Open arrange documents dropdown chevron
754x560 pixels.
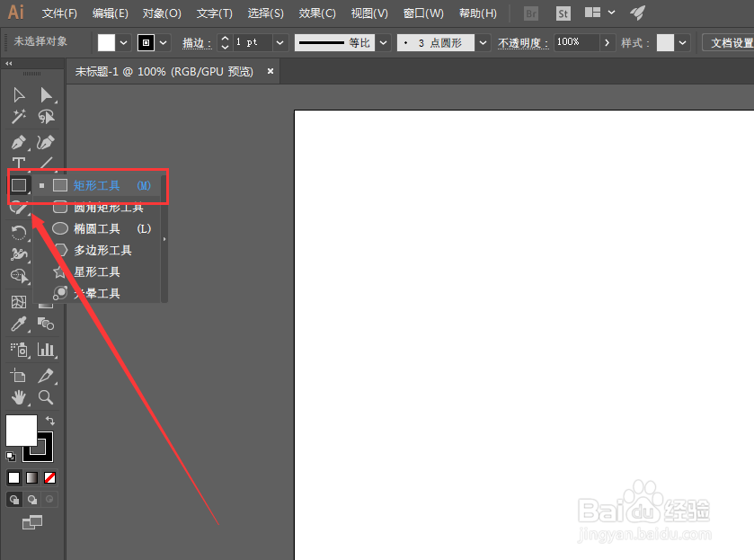click(611, 13)
